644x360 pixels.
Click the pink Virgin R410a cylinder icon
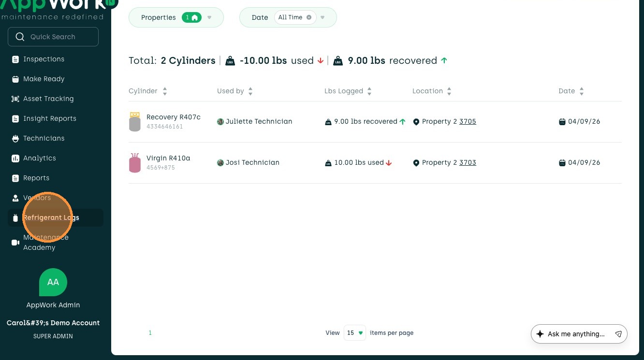point(135,163)
